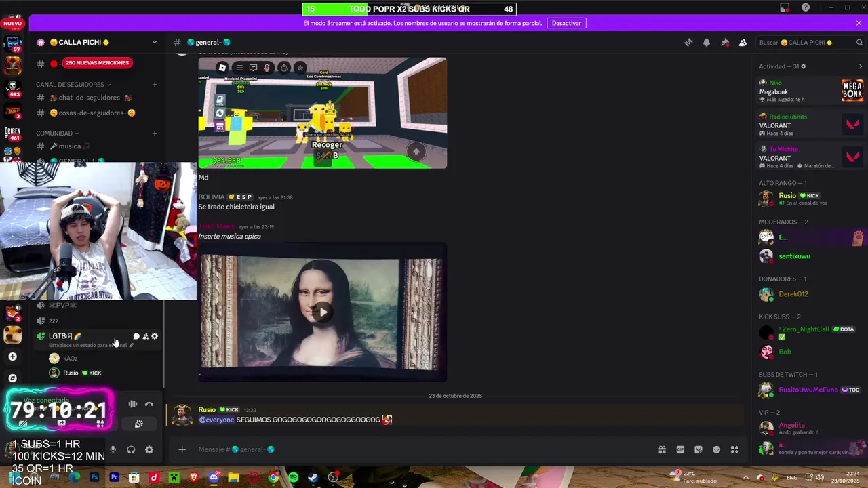Image resolution: width=868 pixels, height=488 pixels.
Task: Select member !Zero_NightCall in Kick Subs
Action: 811,332
